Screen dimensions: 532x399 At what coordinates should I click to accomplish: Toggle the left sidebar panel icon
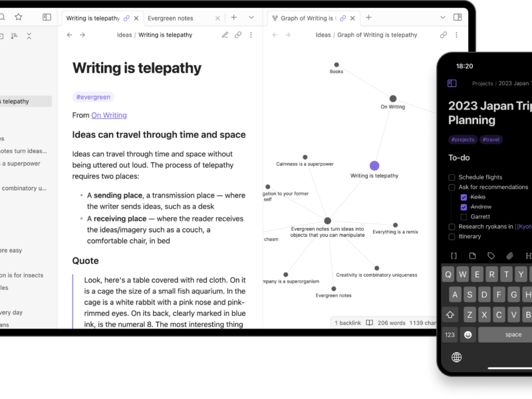(x=47, y=17)
